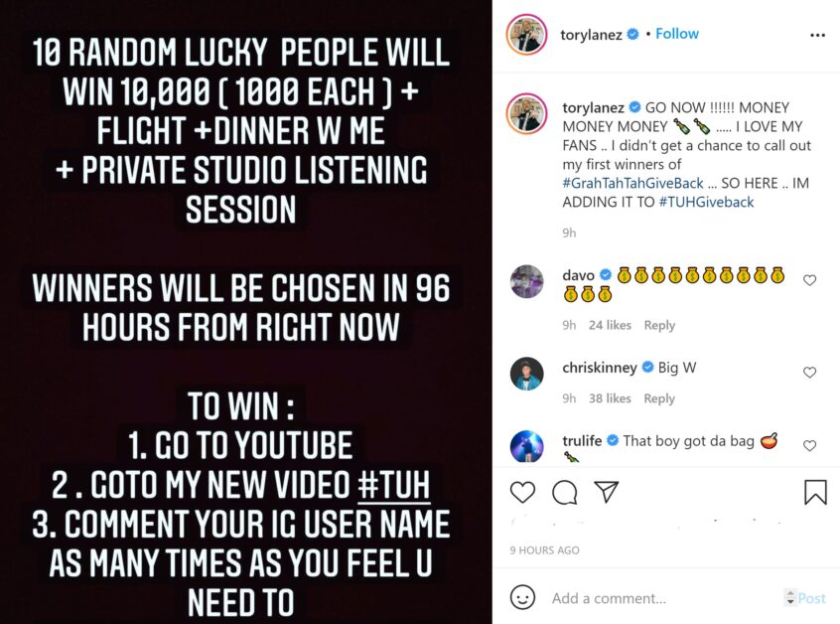This screenshot has height=624, width=840.
Task: Open #TUHGiveback hashtag link
Action: (706, 202)
